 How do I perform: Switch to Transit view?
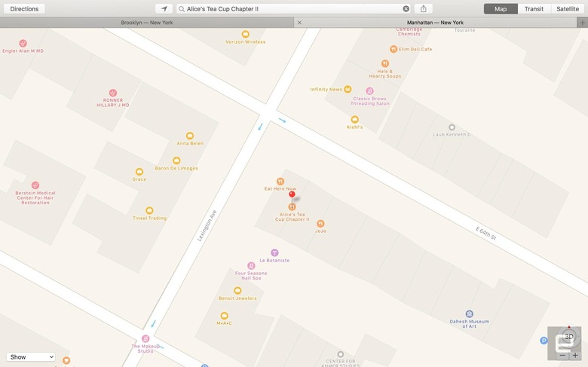tap(534, 8)
